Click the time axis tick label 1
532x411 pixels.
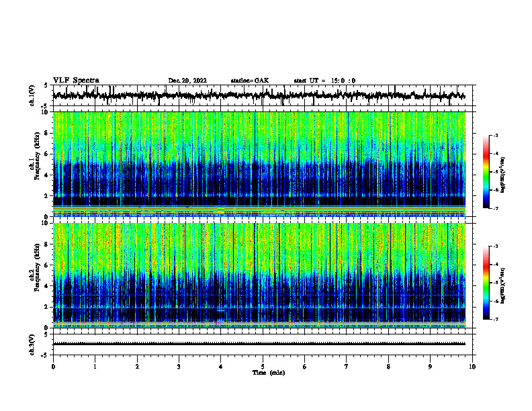click(x=95, y=367)
